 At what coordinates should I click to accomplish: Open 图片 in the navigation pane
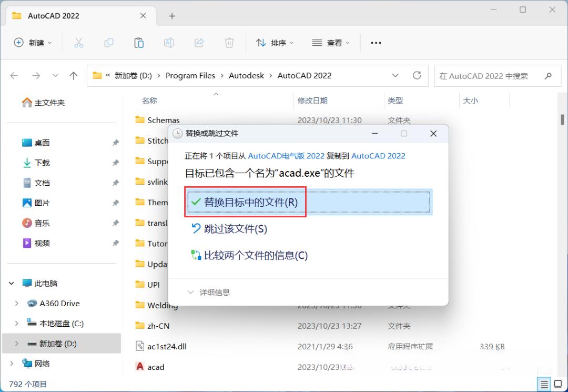tap(36, 203)
